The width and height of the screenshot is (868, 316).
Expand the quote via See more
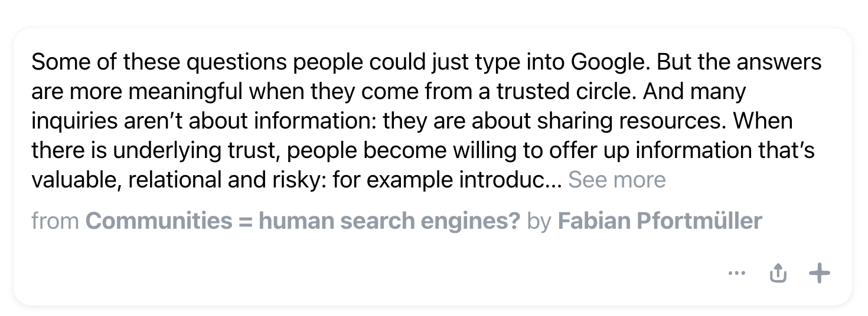(616, 180)
